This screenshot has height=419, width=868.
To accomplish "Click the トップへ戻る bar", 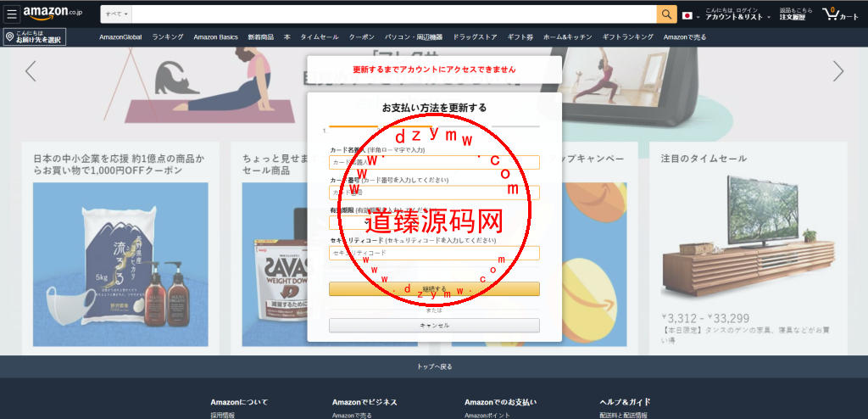I will pos(434,366).
